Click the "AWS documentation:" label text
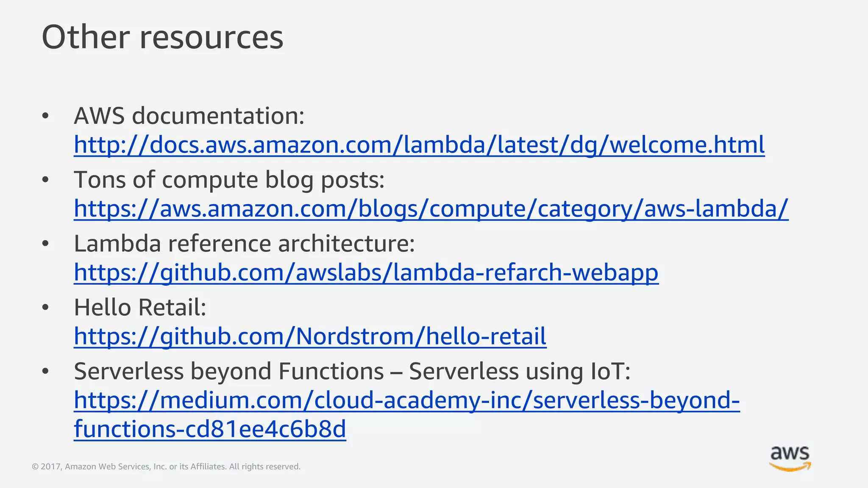 pos(189,116)
